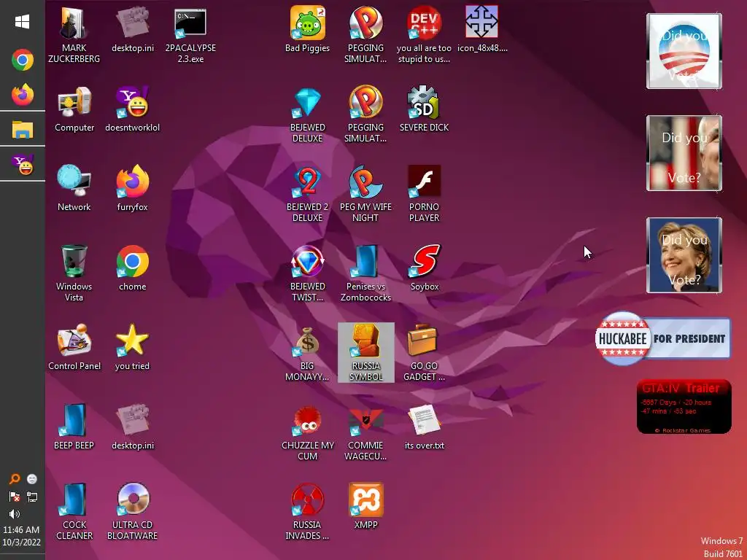Click Huckabee For President gadget
The image size is (747, 560).
click(662, 338)
